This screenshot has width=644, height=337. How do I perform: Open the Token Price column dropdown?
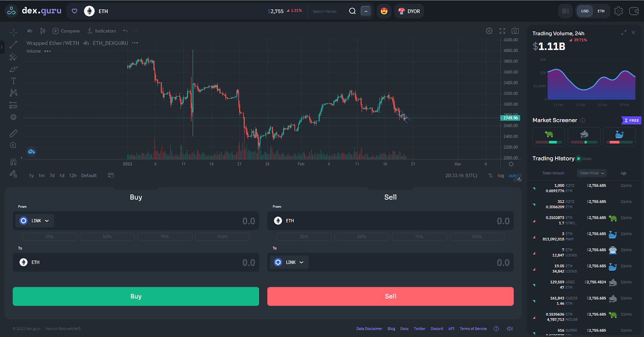click(592, 173)
